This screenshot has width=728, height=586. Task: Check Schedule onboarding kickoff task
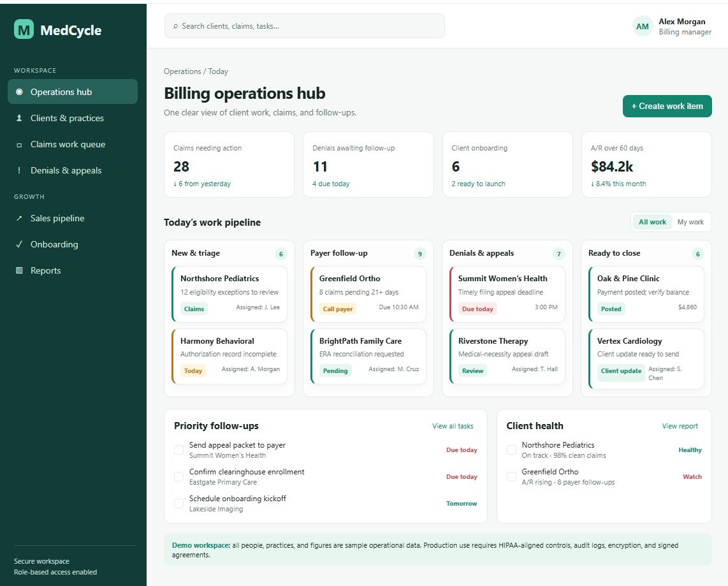(178, 503)
